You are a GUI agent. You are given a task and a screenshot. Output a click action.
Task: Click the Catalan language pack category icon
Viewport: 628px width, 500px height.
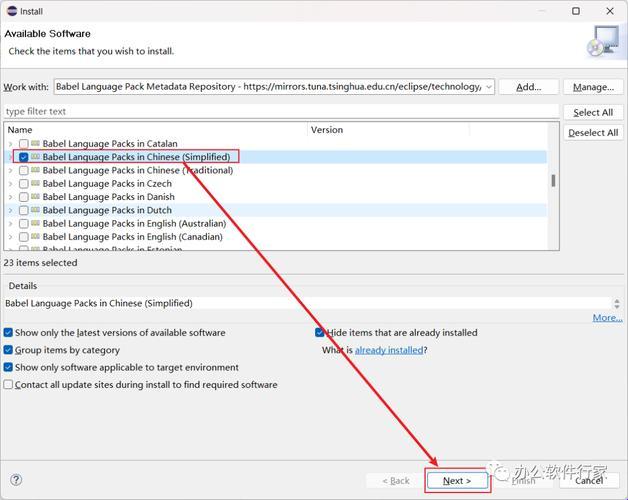(35, 144)
